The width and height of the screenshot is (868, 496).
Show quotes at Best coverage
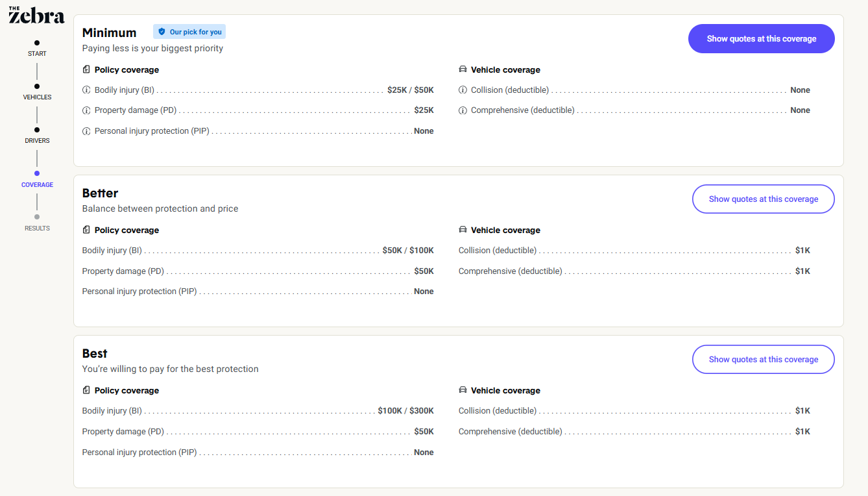tap(763, 360)
